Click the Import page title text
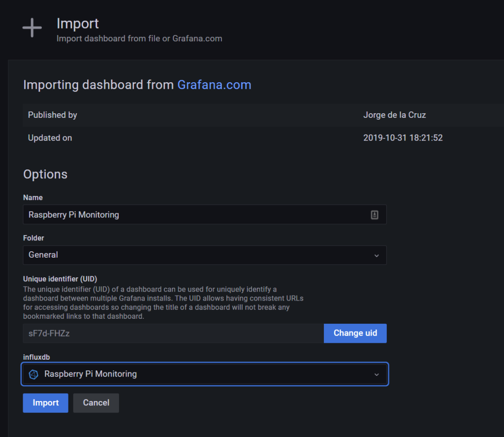504x437 pixels. (78, 24)
